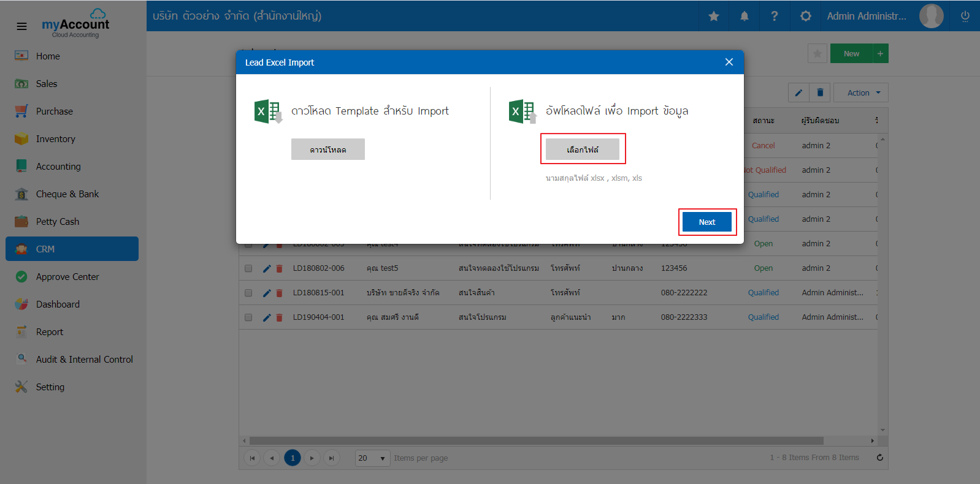The height and width of the screenshot is (484, 980).
Task: Click the Cancel status cell
Action: [764, 146]
